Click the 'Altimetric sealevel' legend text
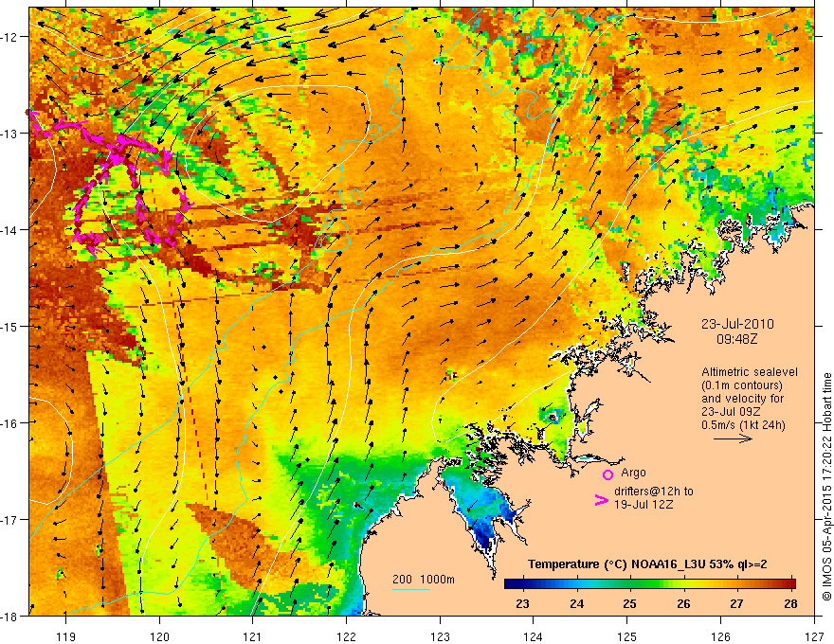The width and height of the screenshot is (834, 644). coord(750,372)
